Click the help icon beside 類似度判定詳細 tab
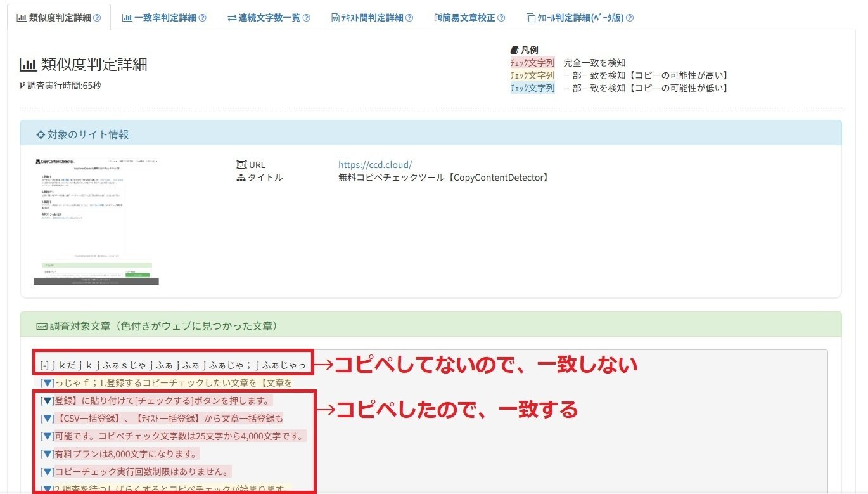This screenshot has height=494, width=868. point(98,18)
